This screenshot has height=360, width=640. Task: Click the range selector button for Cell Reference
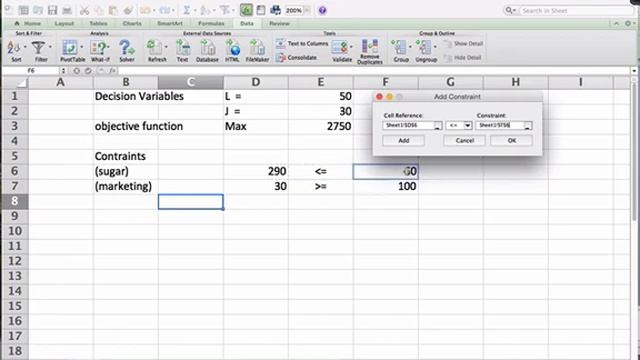[x=437, y=126]
